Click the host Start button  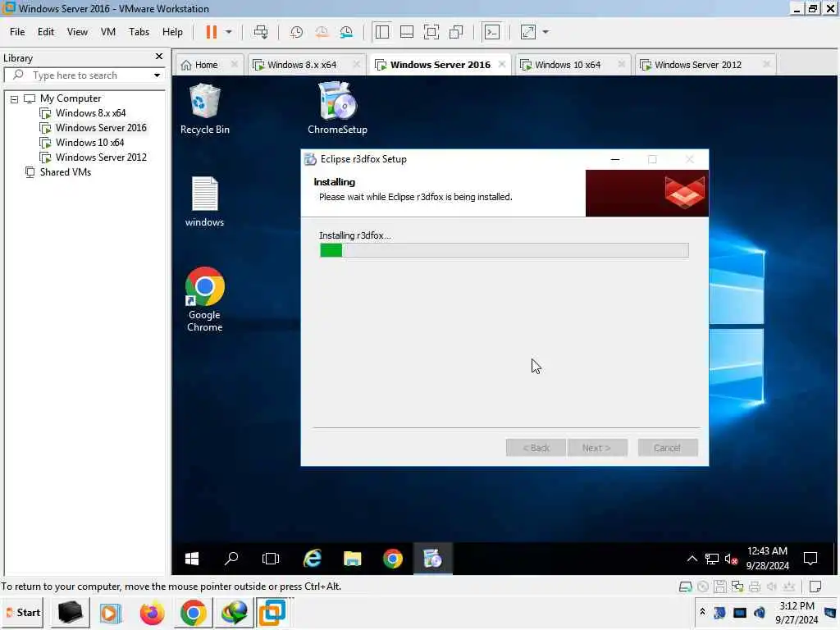coord(24,612)
